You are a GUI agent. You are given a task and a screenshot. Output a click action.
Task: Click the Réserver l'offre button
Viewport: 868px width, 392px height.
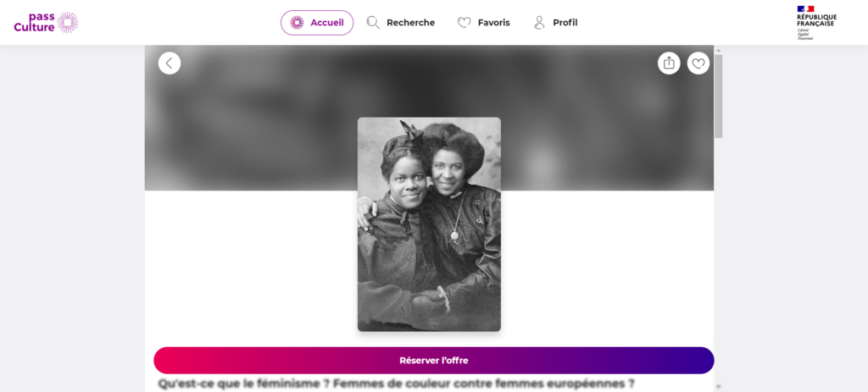(x=434, y=361)
